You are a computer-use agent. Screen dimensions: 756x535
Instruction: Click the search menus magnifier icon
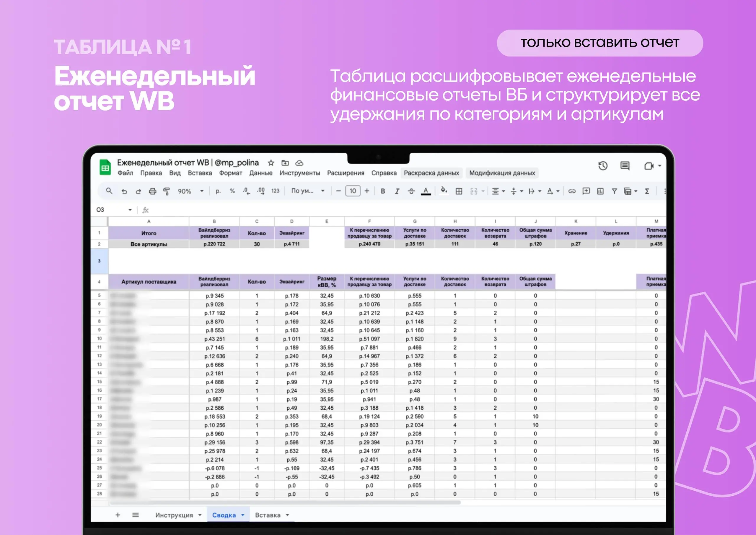point(109,191)
